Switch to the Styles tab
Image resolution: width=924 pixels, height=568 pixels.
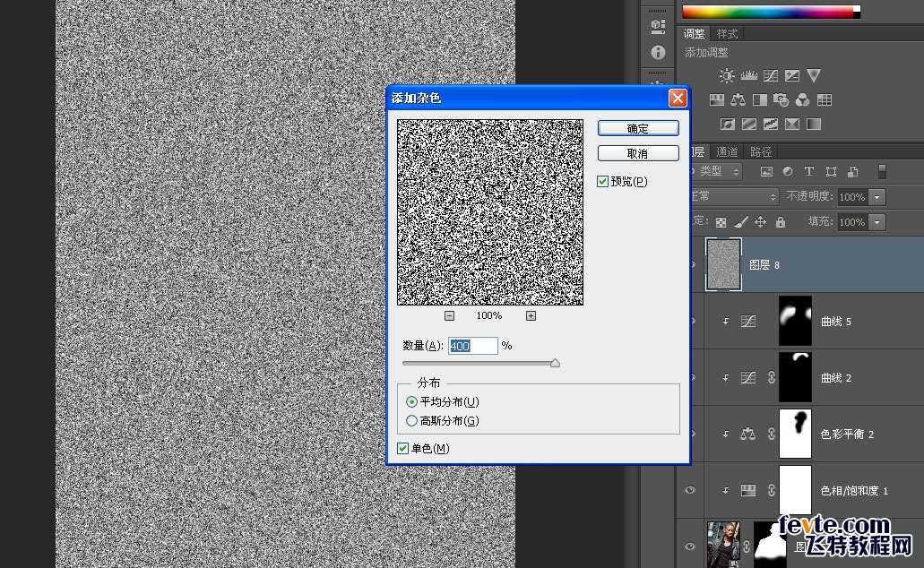pyautogui.click(x=727, y=33)
